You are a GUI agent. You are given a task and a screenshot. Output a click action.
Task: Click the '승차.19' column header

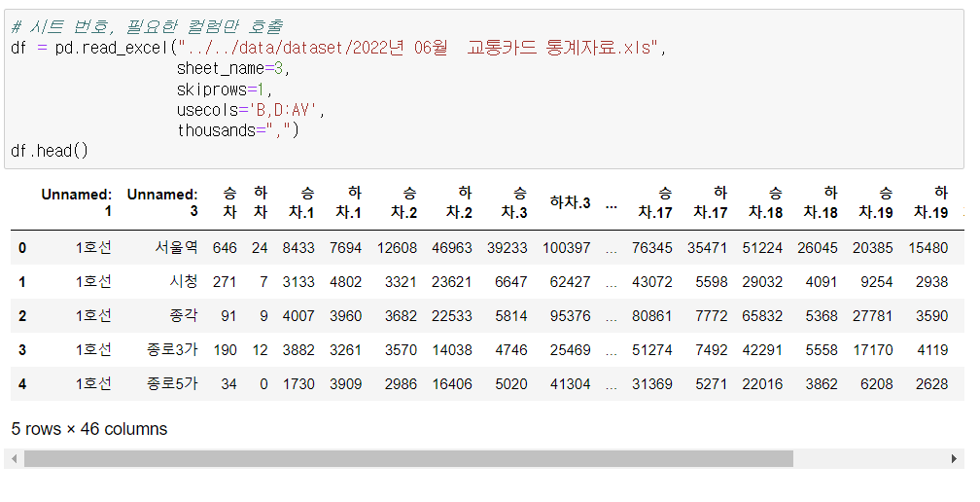tap(876, 202)
